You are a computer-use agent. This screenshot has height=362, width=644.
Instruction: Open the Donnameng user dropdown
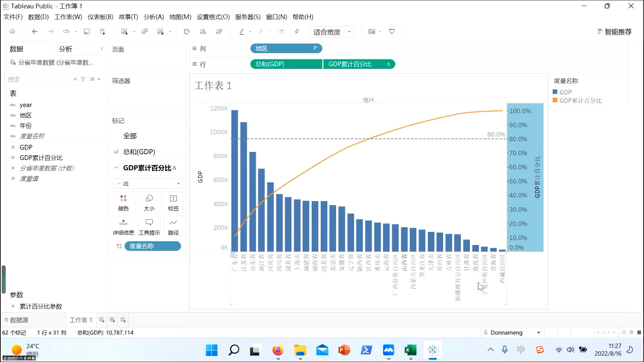512,333
